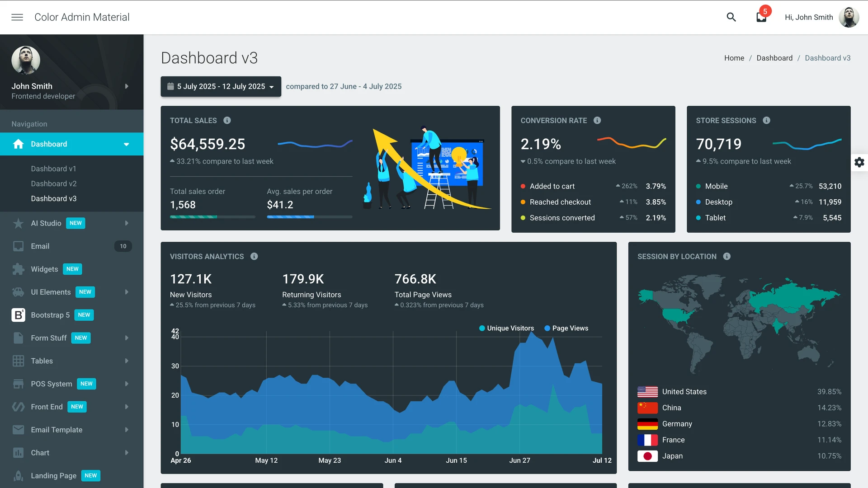
Task: Expand John Smith profile arrow in sidebar
Action: (x=127, y=86)
